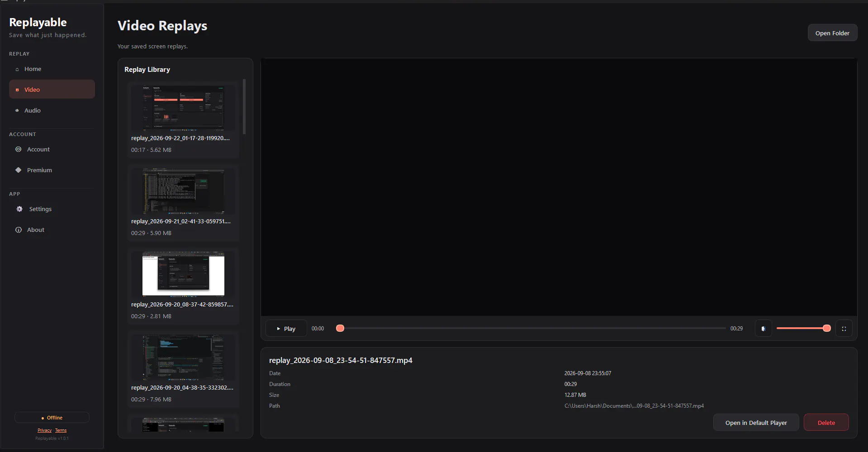Click the video preview area
Image resolution: width=868 pixels, height=452 pixels.
pyautogui.click(x=559, y=187)
